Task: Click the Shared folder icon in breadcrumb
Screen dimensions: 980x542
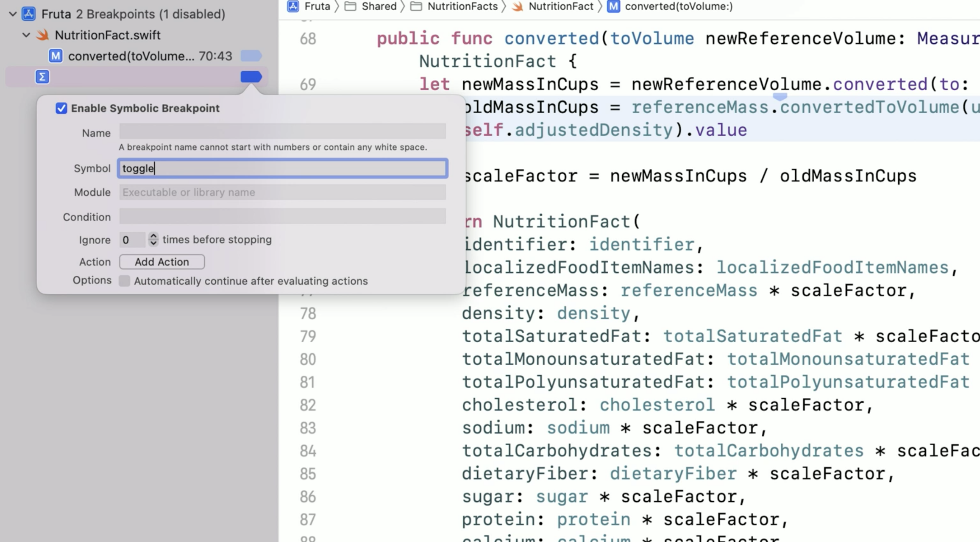Action: coord(350,6)
